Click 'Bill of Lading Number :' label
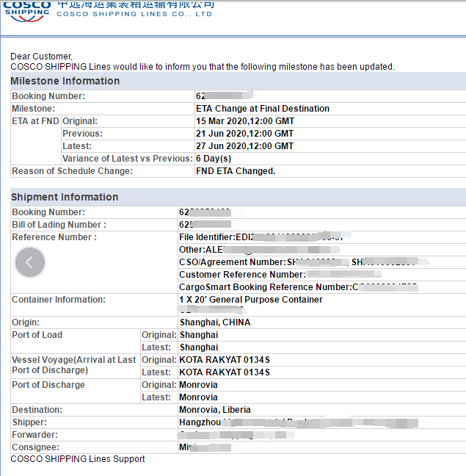This screenshot has width=466, height=476. click(59, 225)
